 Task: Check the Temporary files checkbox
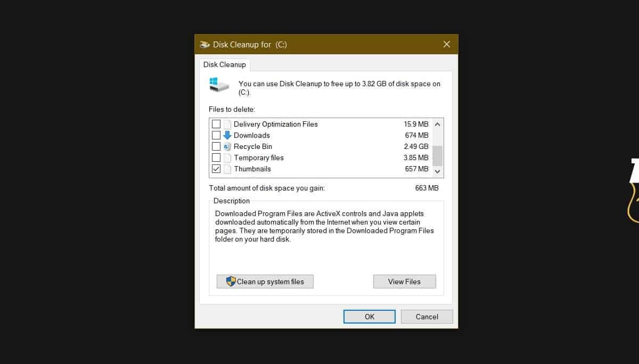[x=216, y=158]
